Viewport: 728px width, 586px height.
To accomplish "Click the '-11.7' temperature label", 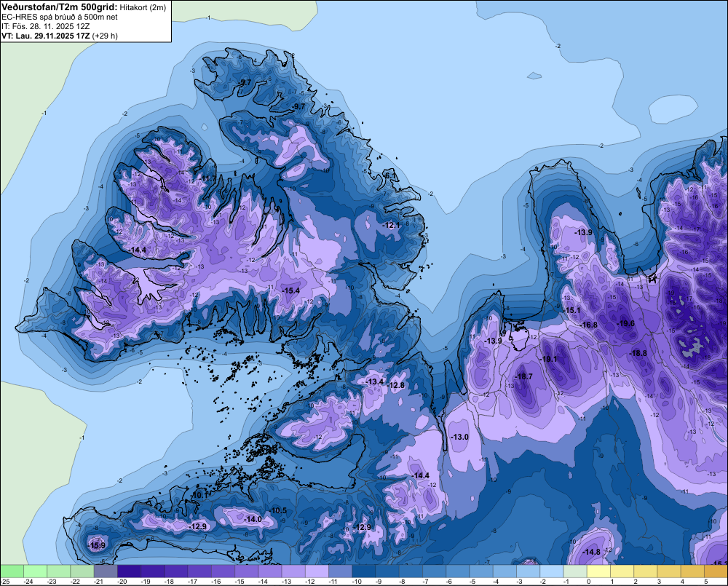I will click(x=208, y=179).
